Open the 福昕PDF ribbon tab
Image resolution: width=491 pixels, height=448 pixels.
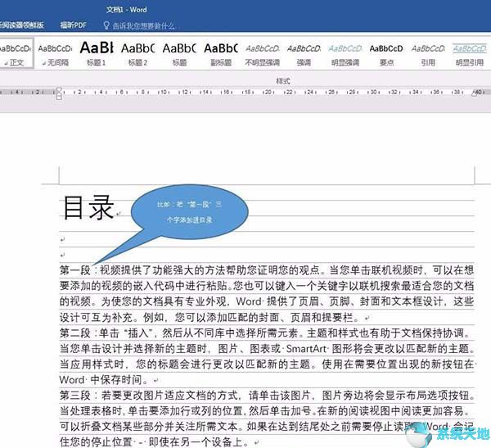[x=73, y=25]
